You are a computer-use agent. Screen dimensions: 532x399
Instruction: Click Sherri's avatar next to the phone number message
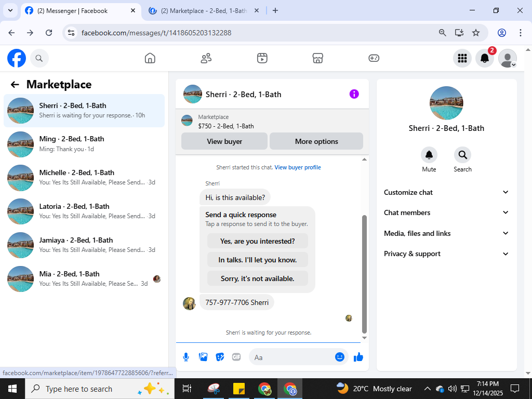click(x=189, y=303)
